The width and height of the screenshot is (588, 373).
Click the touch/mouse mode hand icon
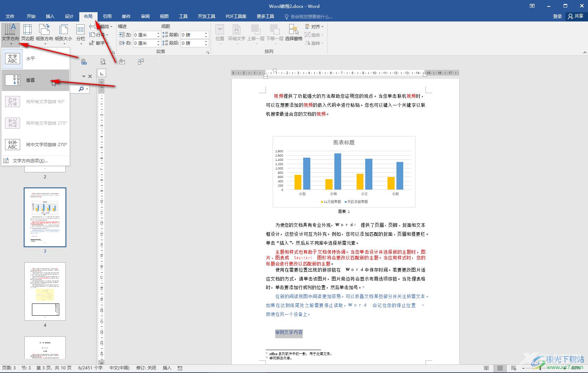122,62
